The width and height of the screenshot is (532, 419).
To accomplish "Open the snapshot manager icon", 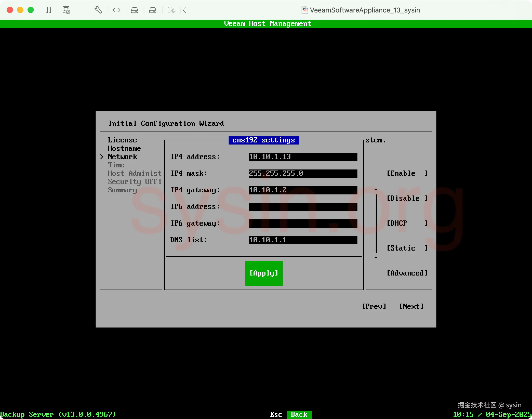I will click(x=66, y=10).
